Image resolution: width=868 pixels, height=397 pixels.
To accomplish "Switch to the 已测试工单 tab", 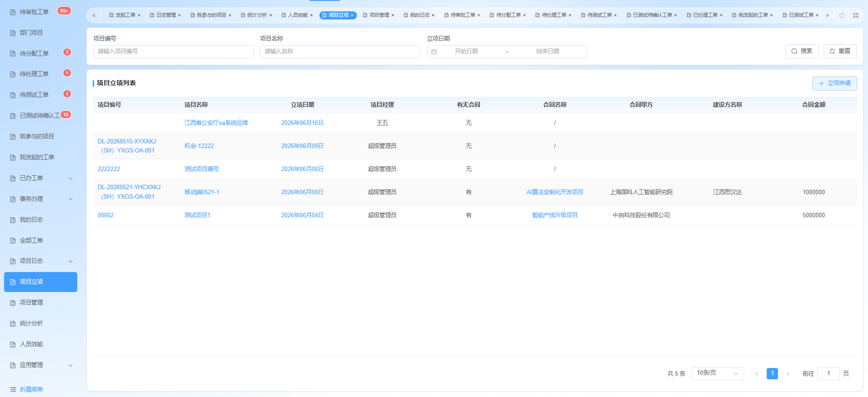I will click(x=801, y=15).
